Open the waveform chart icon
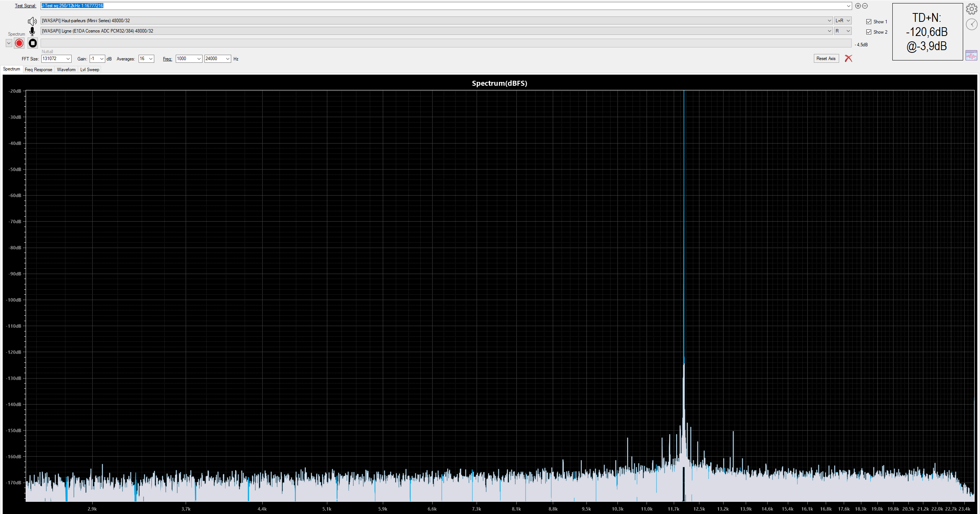The height and width of the screenshot is (514, 980). pyautogui.click(x=971, y=55)
